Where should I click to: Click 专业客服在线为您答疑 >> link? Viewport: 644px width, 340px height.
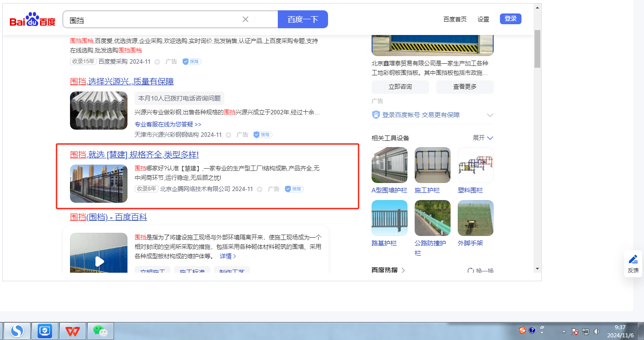[168, 124]
